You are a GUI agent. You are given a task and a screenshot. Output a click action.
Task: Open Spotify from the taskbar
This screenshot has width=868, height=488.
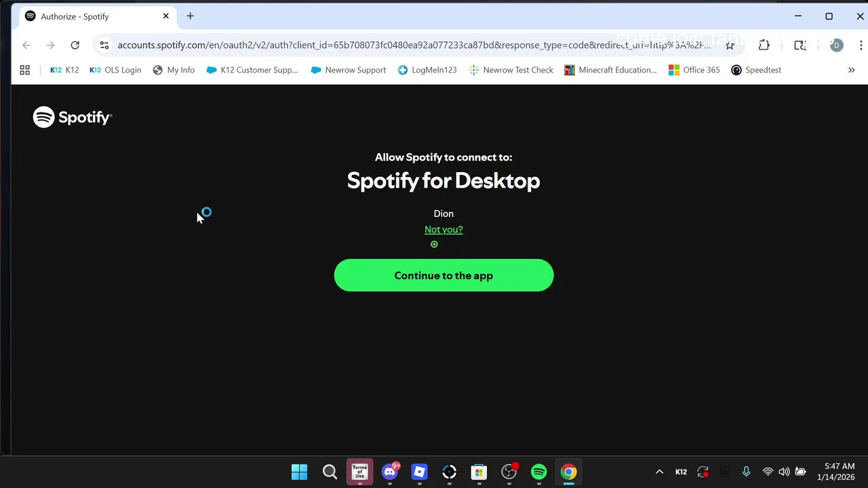539,472
